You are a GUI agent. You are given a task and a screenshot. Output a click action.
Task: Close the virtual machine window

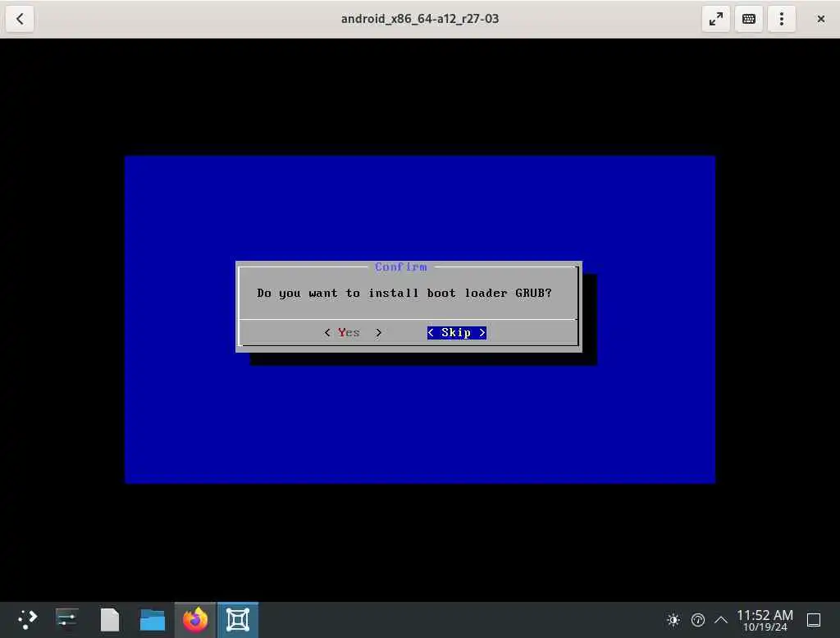pos(820,19)
